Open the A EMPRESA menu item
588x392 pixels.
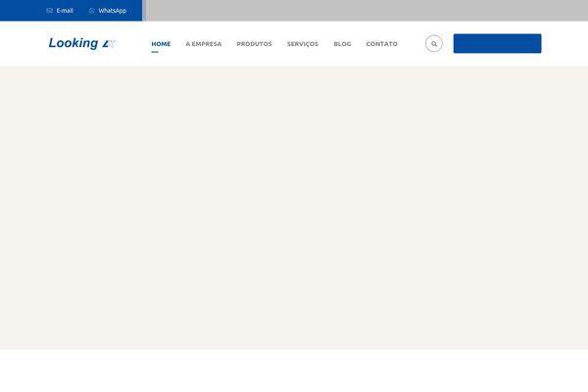tap(204, 44)
